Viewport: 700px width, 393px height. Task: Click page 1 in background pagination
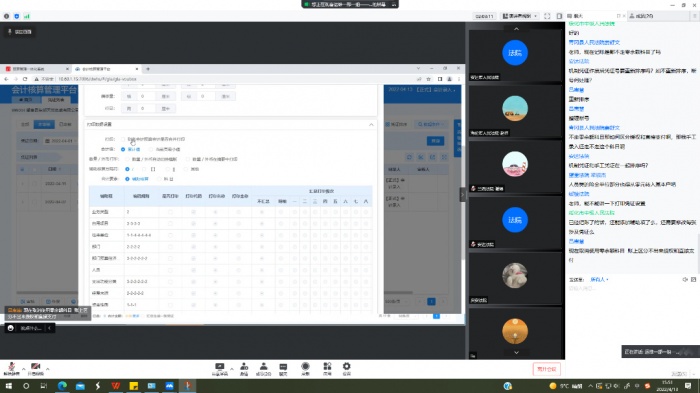pyautogui.click(x=431, y=301)
